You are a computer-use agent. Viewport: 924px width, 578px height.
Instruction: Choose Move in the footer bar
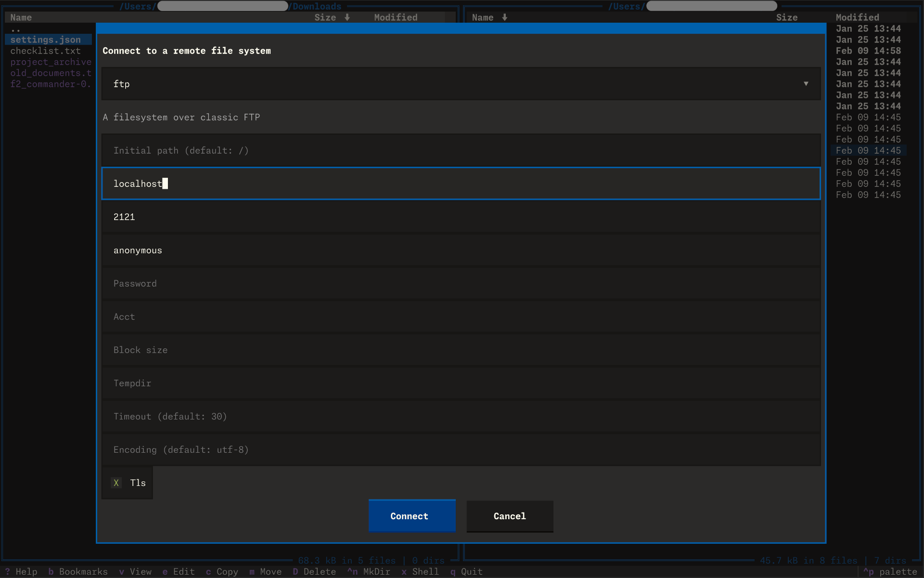point(265,572)
